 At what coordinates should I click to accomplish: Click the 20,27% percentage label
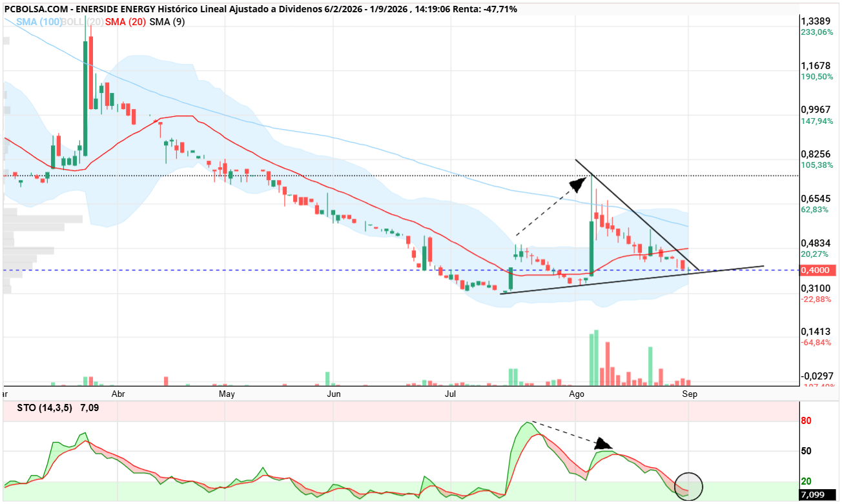(815, 254)
